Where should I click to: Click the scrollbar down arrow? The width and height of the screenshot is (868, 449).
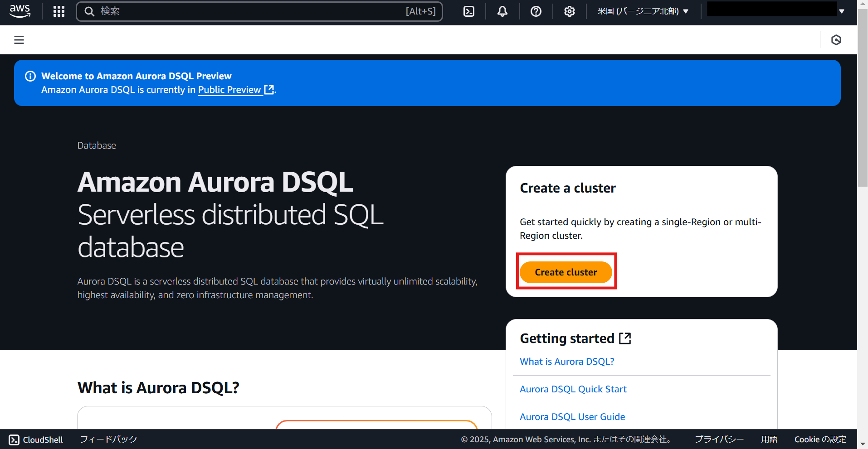863,444
